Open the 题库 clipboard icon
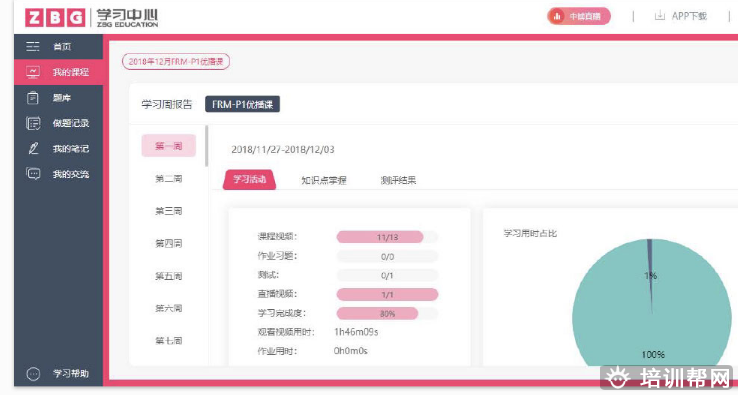738x395 pixels. [32, 97]
